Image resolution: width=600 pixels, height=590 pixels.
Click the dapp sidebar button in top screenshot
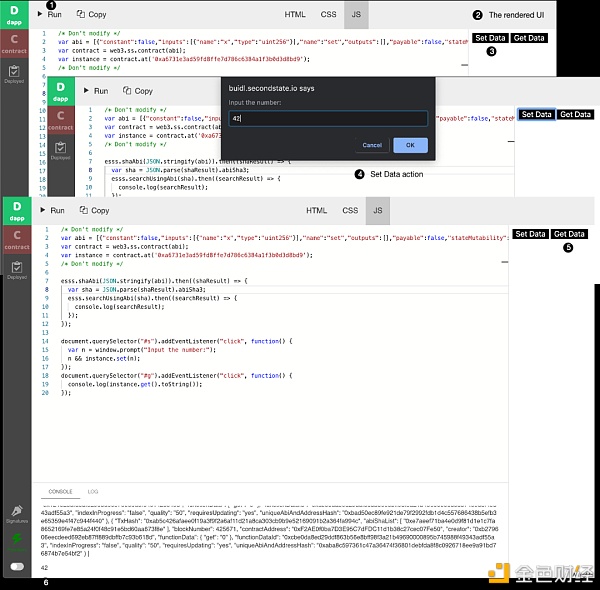pyautogui.click(x=14, y=15)
